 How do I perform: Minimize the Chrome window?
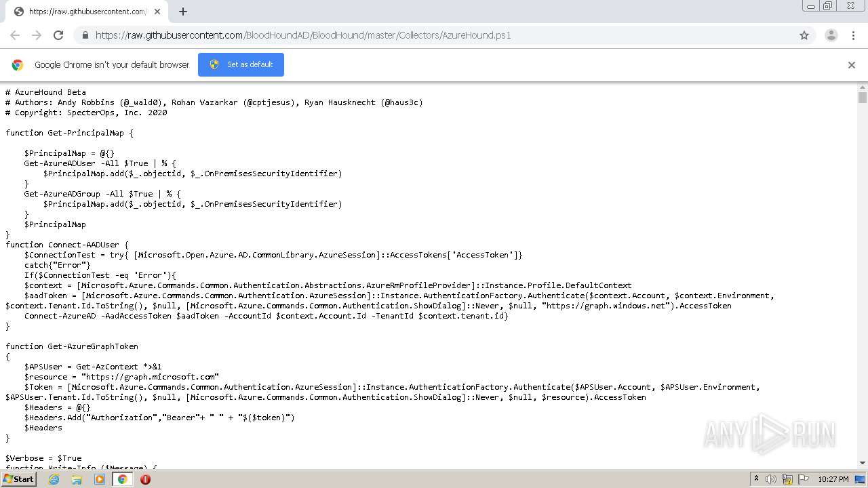pyautogui.click(x=811, y=6)
